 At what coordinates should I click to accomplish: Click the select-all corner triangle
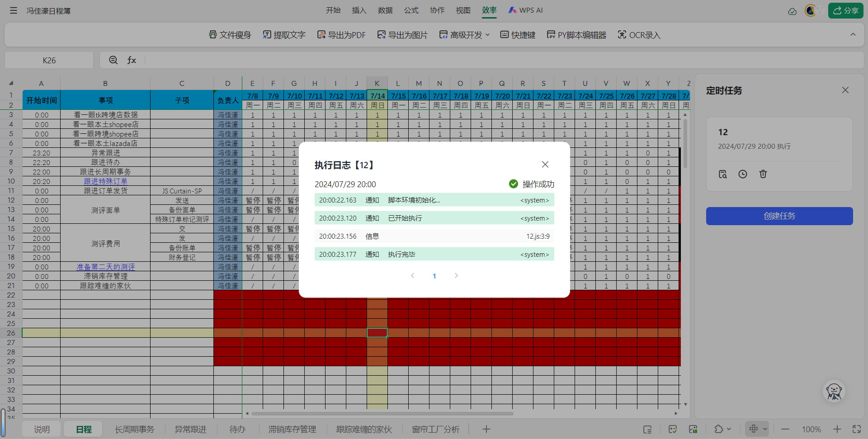tap(11, 83)
